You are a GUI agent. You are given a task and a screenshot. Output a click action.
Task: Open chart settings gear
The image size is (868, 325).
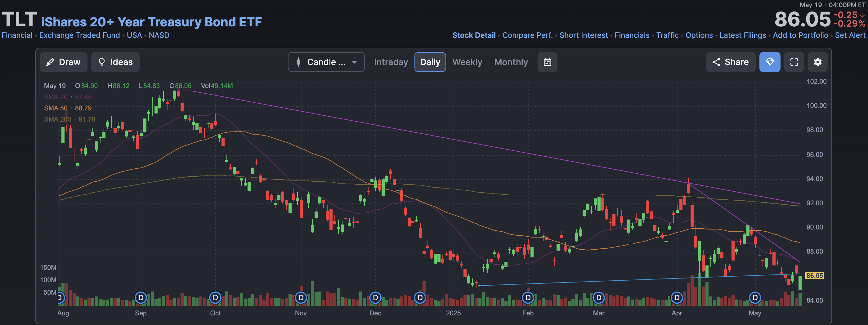(817, 62)
